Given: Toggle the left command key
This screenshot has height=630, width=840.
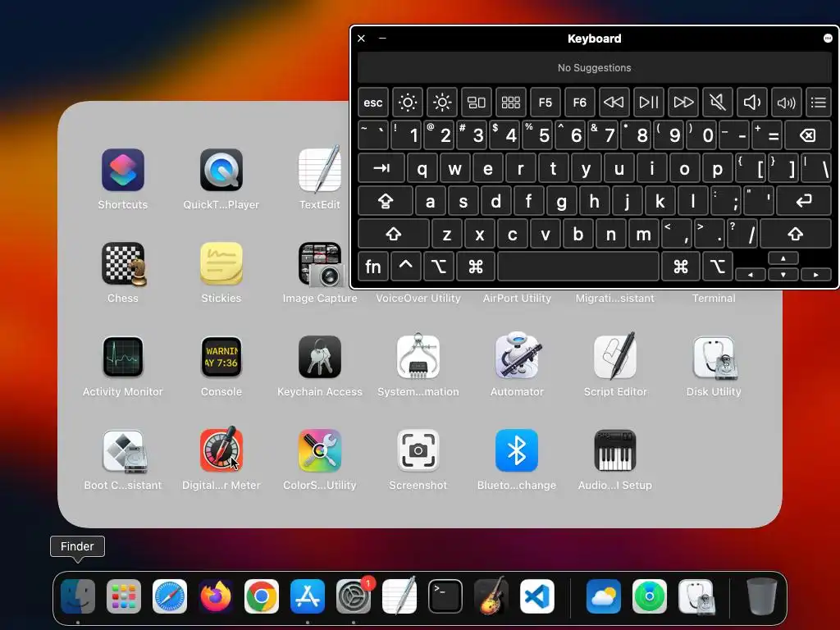Looking at the screenshot, I should pyautogui.click(x=475, y=267).
